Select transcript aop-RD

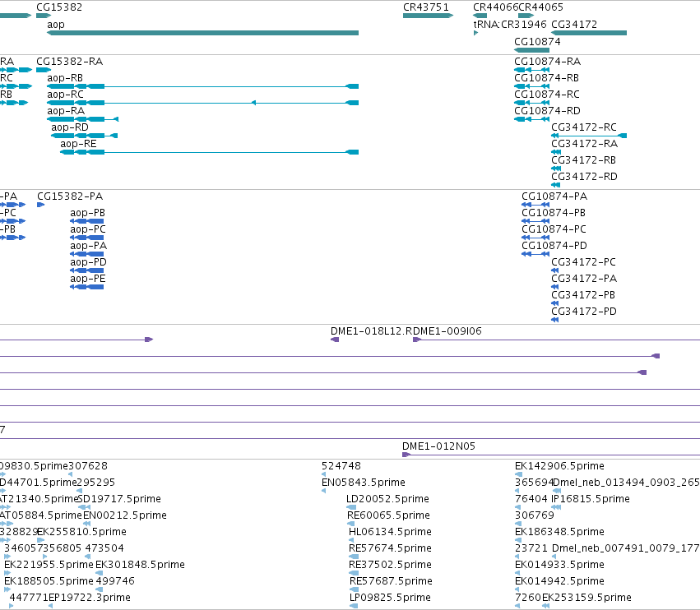(x=85, y=136)
